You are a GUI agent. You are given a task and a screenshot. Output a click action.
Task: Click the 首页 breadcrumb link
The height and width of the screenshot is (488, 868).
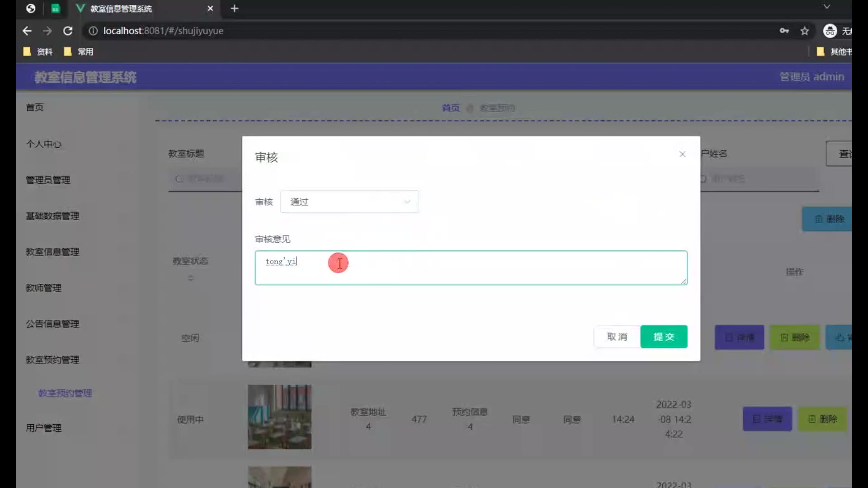tap(450, 108)
